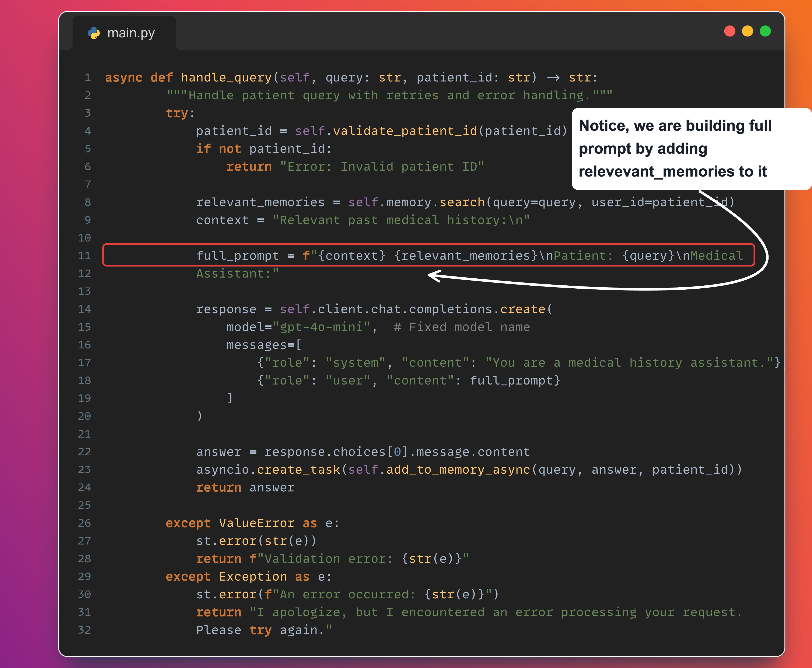Click 'asyncio.create_task' on line 23
Screen dimensions: 812x668
pos(268,470)
